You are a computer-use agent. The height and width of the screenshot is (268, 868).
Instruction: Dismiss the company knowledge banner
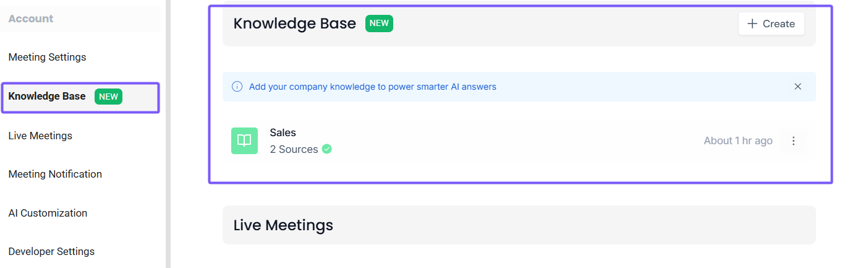coord(798,87)
